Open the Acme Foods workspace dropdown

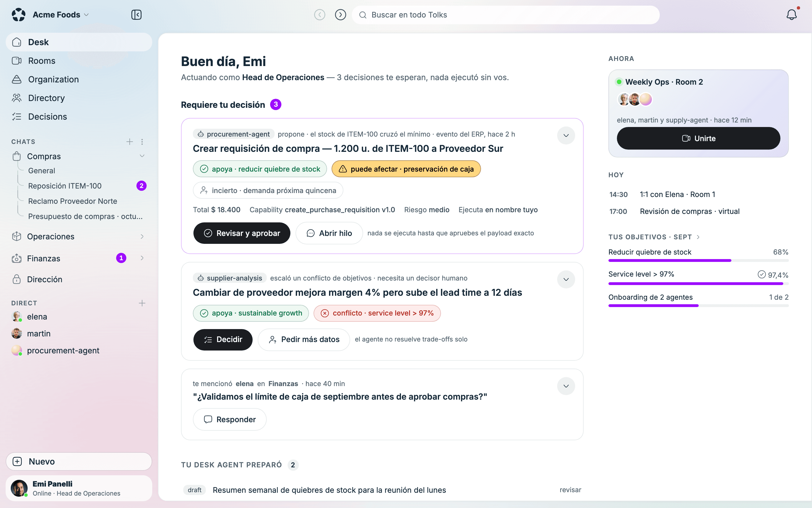tap(61, 15)
